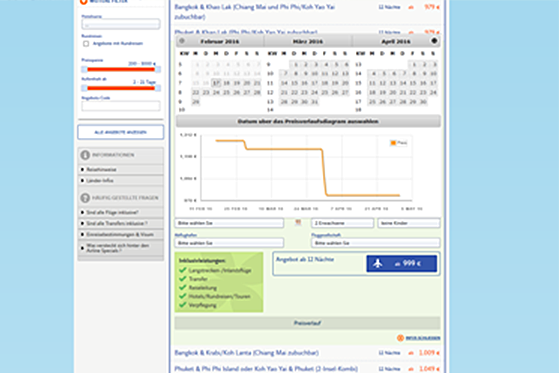Click the airplane icon on the 999 € button
This screenshot has height=373, width=559.
(x=378, y=264)
